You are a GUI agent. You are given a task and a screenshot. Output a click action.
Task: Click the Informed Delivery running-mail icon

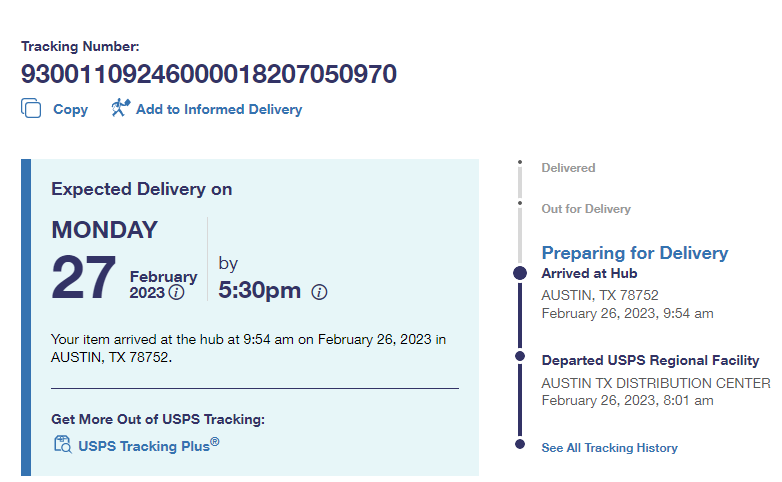(x=121, y=108)
